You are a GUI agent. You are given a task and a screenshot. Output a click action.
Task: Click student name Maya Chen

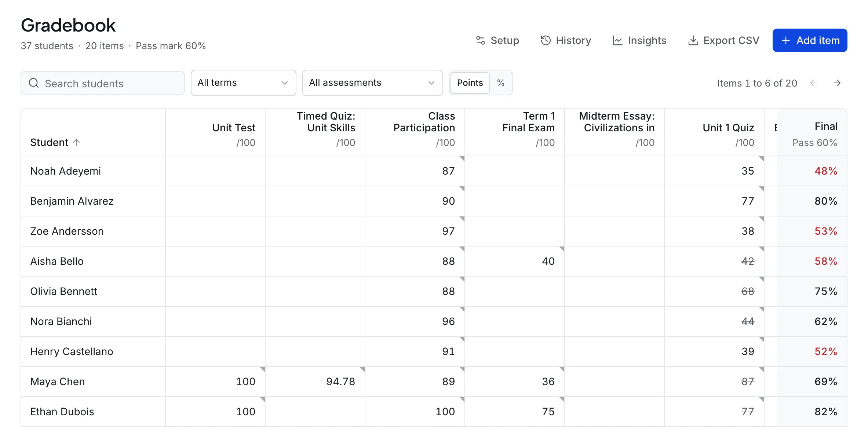tap(57, 382)
